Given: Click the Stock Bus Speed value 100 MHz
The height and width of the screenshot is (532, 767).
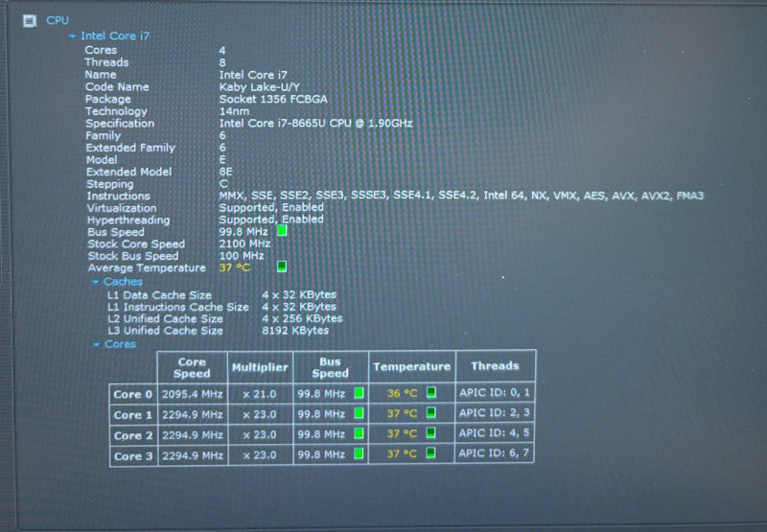Looking at the screenshot, I should [x=242, y=256].
